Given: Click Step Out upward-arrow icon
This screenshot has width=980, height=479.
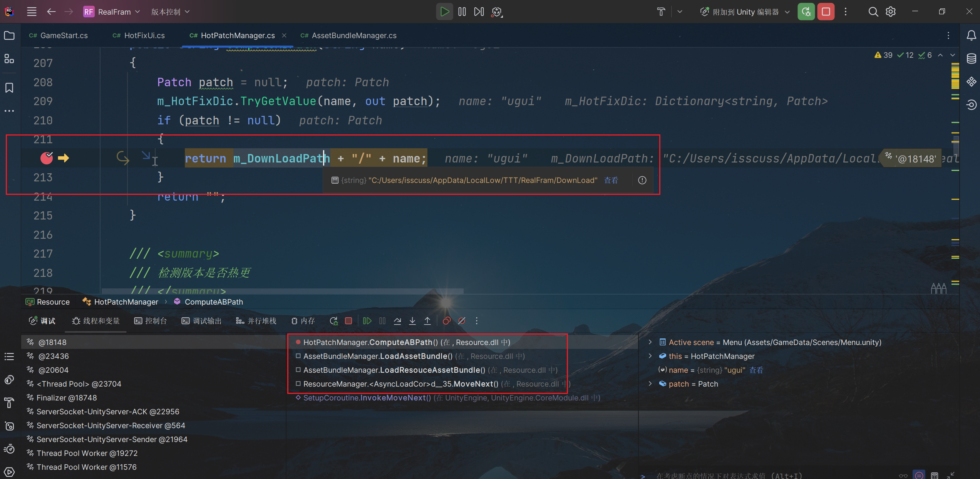Looking at the screenshot, I should (x=427, y=321).
